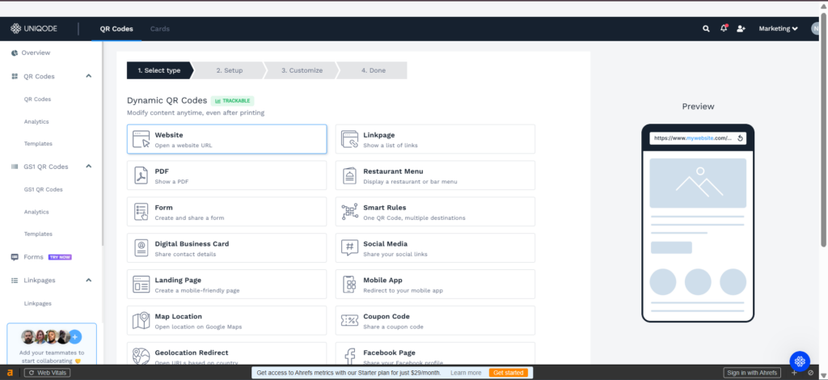Open the Marketing account dropdown
Image resolution: width=828 pixels, height=380 pixels.
click(778, 29)
